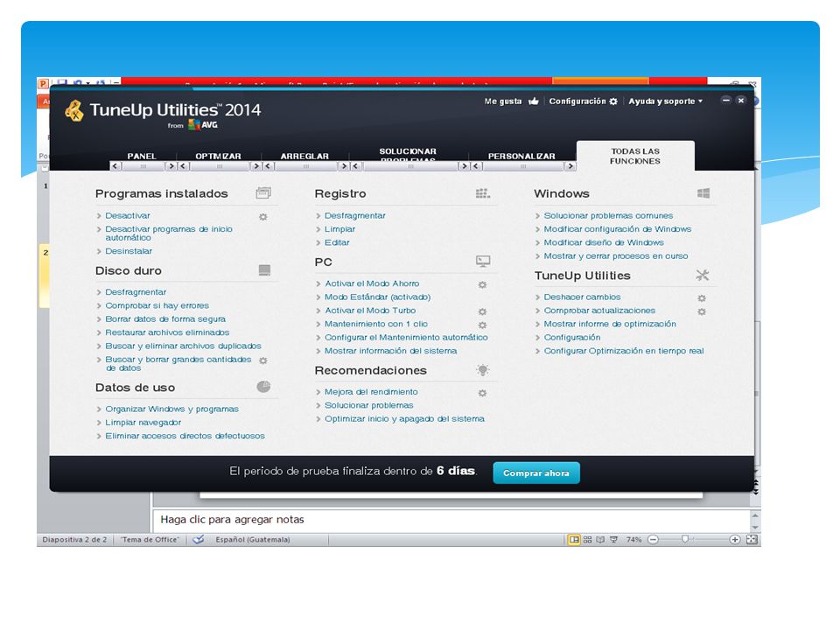Click gear beside Activar el Modo Turbo
This screenshot has width=840, height=630.
[482, 311]
